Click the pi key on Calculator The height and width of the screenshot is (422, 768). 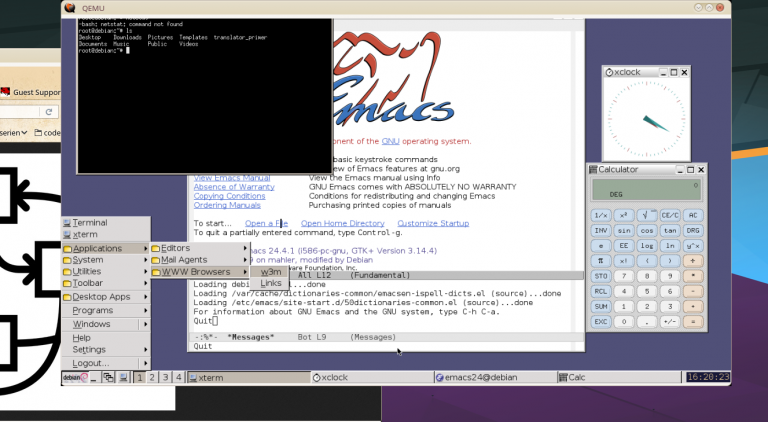(x=600, y=261)
